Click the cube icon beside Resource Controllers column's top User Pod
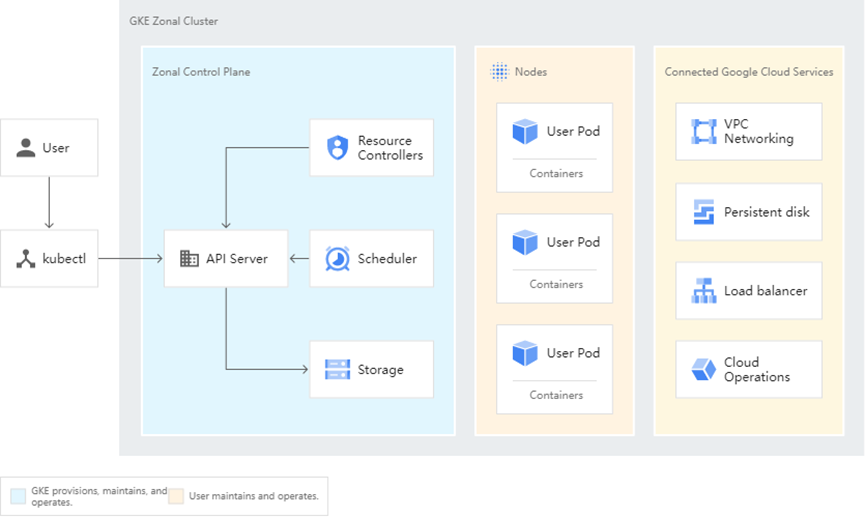This screenshot has width=865, height=517. click(x=525, y=132)
